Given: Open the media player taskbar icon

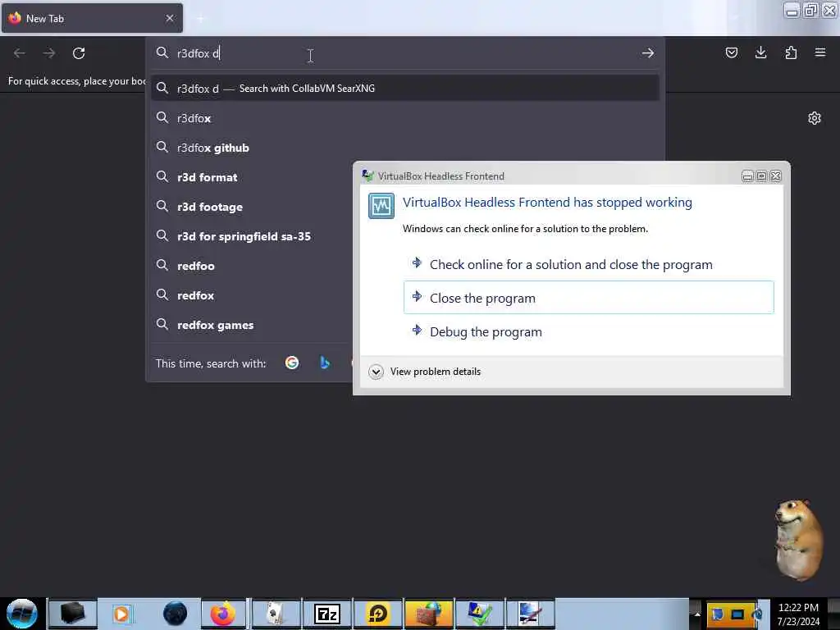Looking at the screenshot, I should (121, 614).
